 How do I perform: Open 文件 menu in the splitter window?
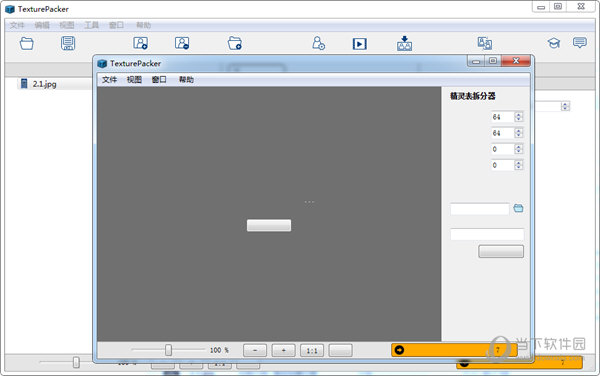[x=109, y=80]
